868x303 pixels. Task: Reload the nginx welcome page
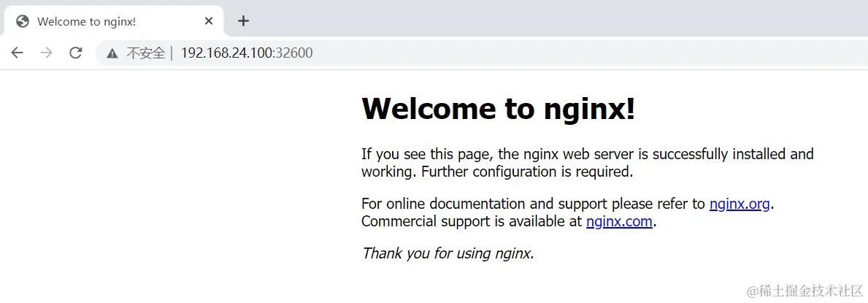coord(76,53)
